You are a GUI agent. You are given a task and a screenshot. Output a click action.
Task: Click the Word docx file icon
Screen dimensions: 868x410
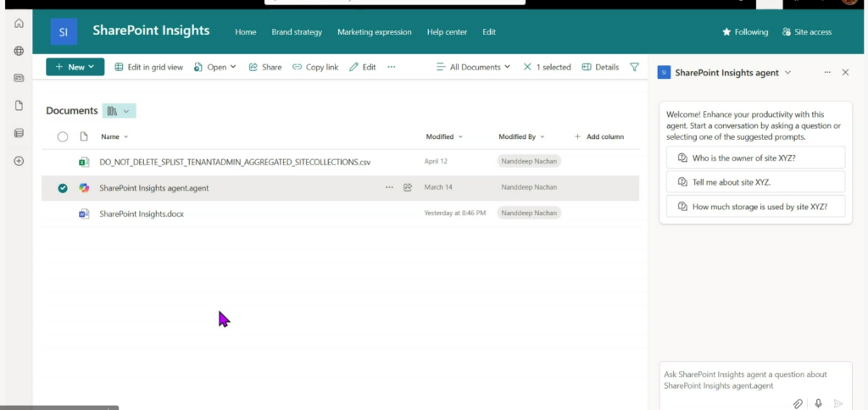click(84, 213)
